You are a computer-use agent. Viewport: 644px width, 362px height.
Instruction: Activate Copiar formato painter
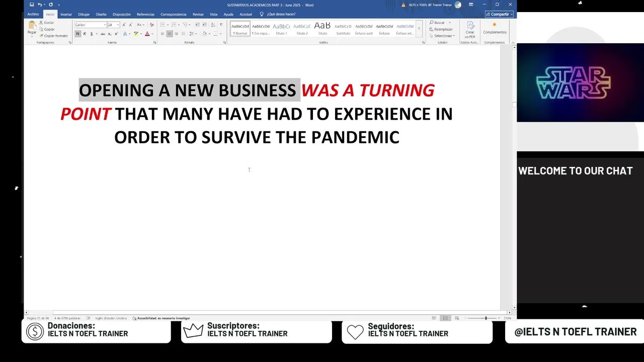(53, 36)
